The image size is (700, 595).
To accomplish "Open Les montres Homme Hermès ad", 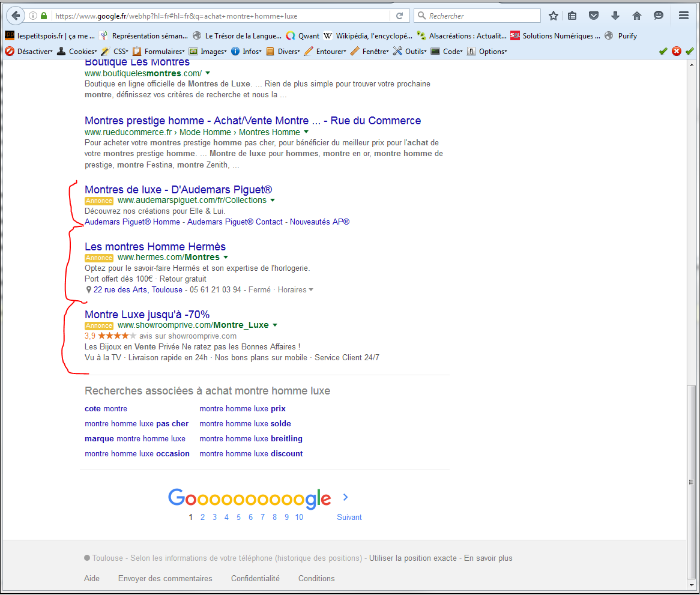I will [155, 246].
